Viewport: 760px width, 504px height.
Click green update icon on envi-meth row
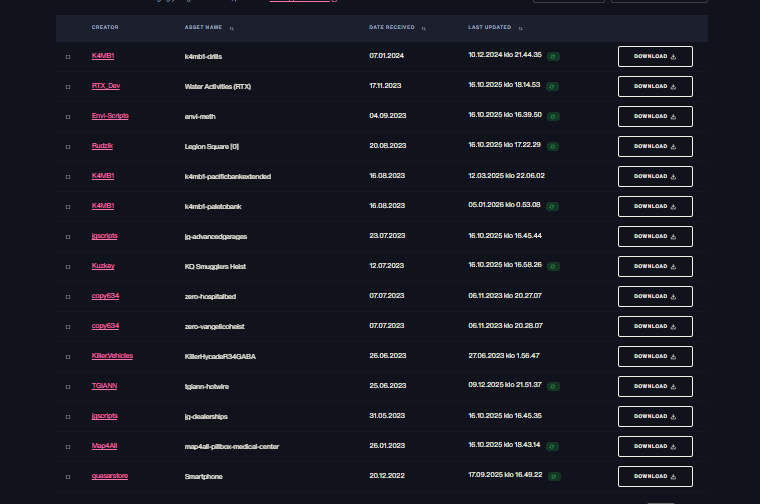coord(553,117)
